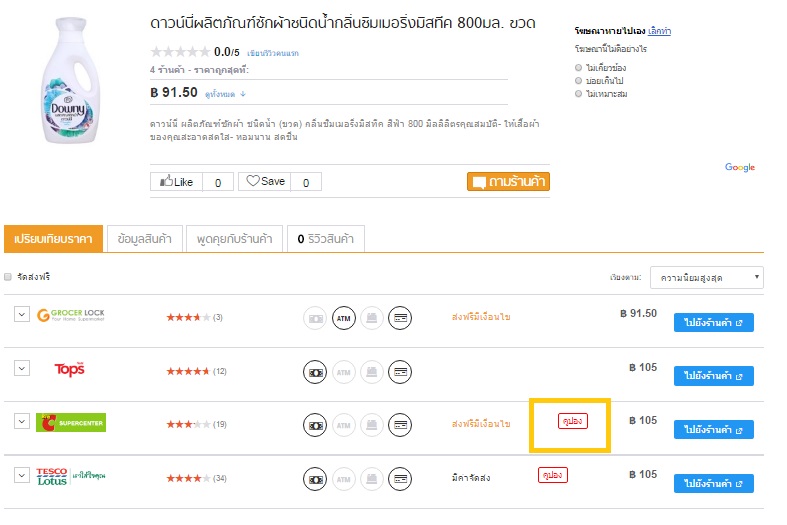This screenshot has width=787, height=525.
Task: Select the ไม่เกี่ยวข้อง radio option
Action: tap(578, 67)
